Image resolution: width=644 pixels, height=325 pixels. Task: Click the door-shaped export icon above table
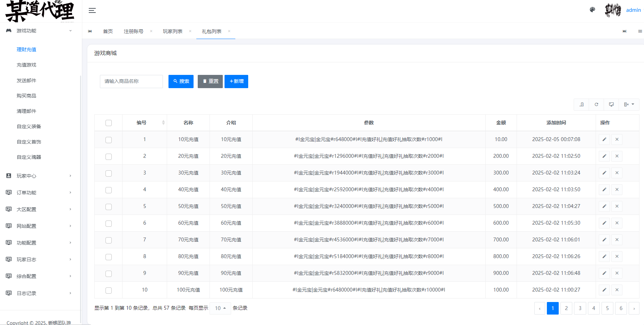(x=581, y=105)
